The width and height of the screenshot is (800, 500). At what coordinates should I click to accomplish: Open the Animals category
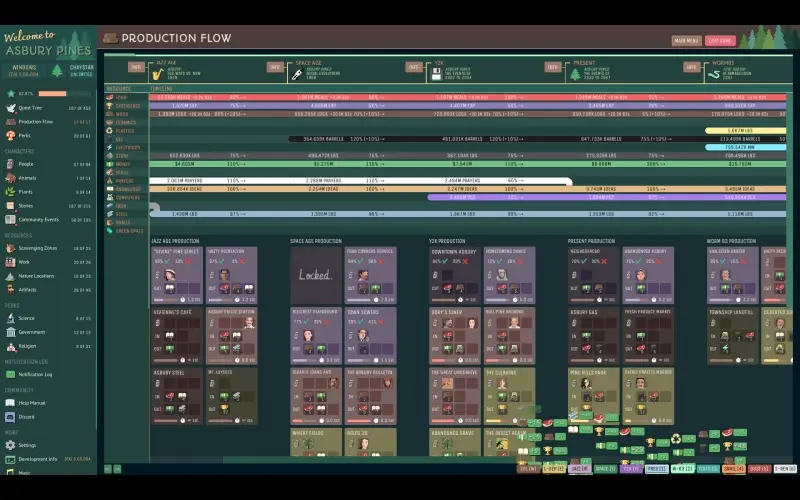coord(27,177)
